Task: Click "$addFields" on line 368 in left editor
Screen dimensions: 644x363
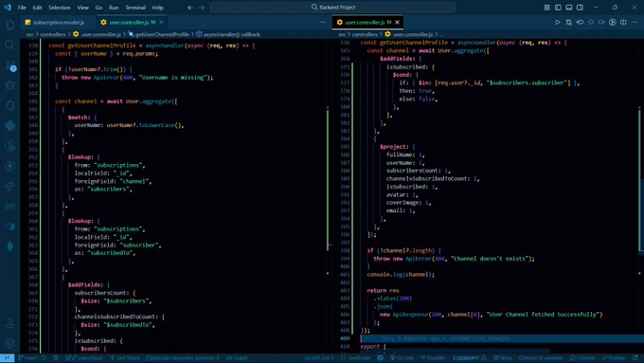Action: [x=84, y=285]
